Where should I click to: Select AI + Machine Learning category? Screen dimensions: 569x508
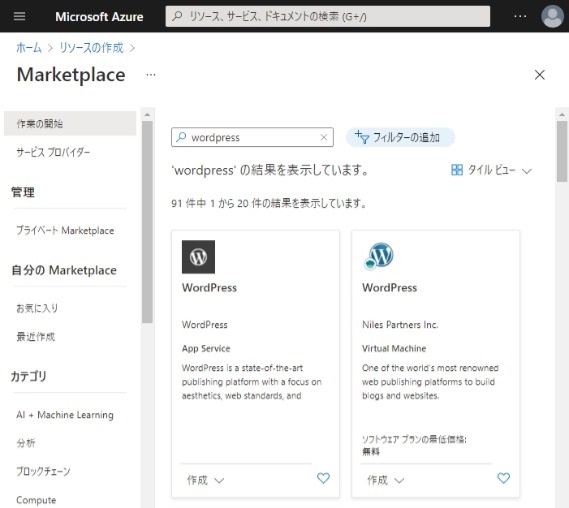(65, 415)
